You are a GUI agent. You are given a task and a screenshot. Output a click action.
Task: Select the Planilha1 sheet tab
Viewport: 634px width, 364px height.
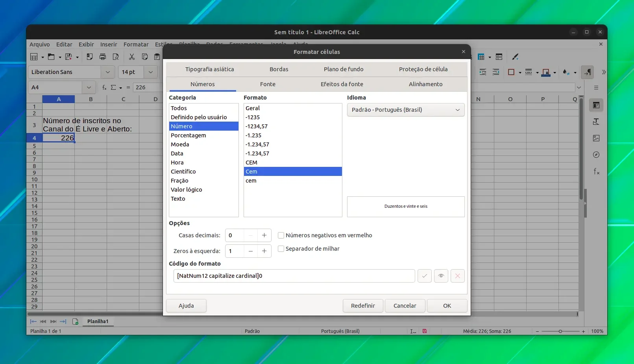pyautogui.click(x=98, y=322)
